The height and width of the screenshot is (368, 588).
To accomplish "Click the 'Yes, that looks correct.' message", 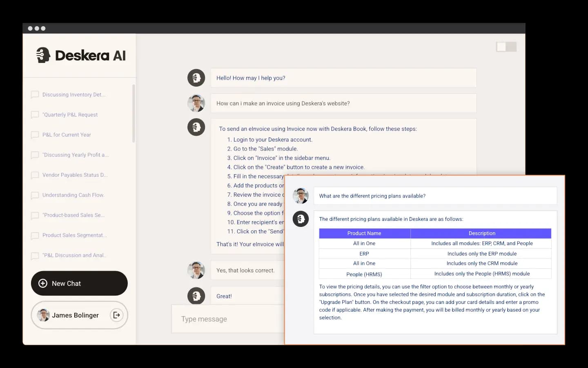I will point(248,270).
